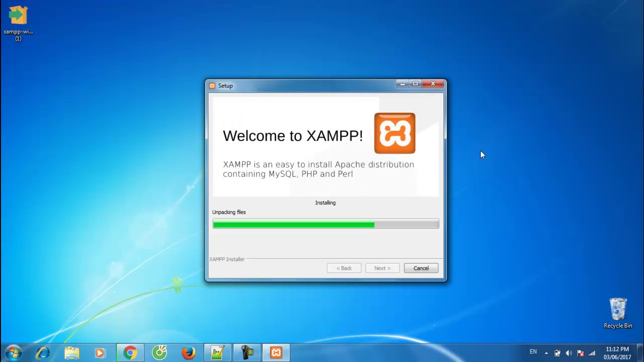The width and height of the screenshot is (644, 362).
Task: Click the 'Setup' title bar text
Action: [x=225, y=86]
